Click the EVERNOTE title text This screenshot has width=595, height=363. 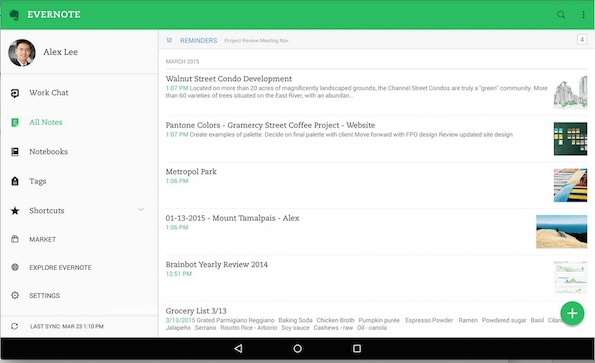tap(54, 14)
